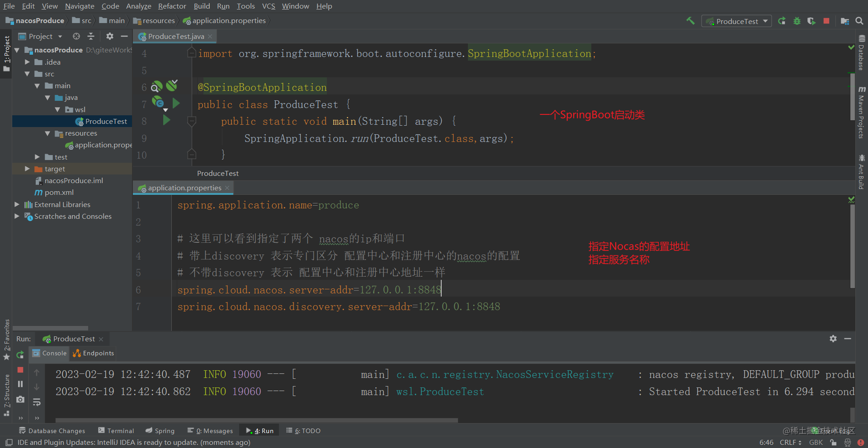Viewport: 868px width, 448px height.
Task: Click the run gutter arrow beside class ProduceTest
Action: click(176, 104)
